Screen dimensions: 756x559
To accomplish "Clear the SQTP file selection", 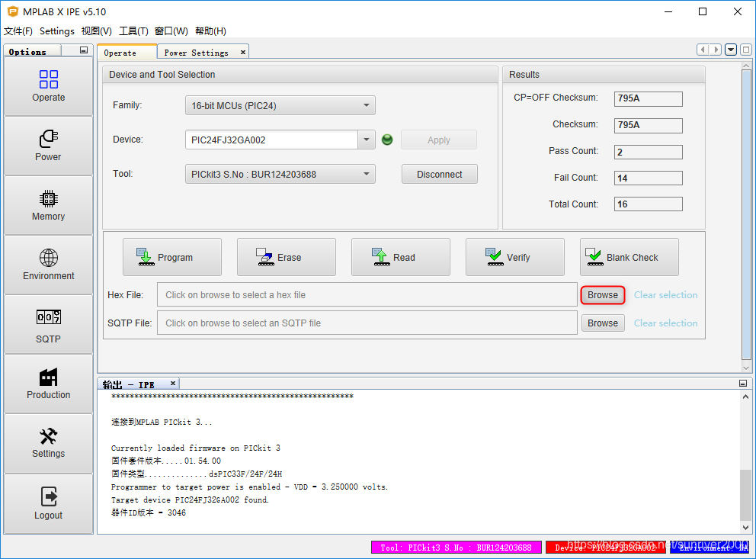I will [x=665, y=323].
